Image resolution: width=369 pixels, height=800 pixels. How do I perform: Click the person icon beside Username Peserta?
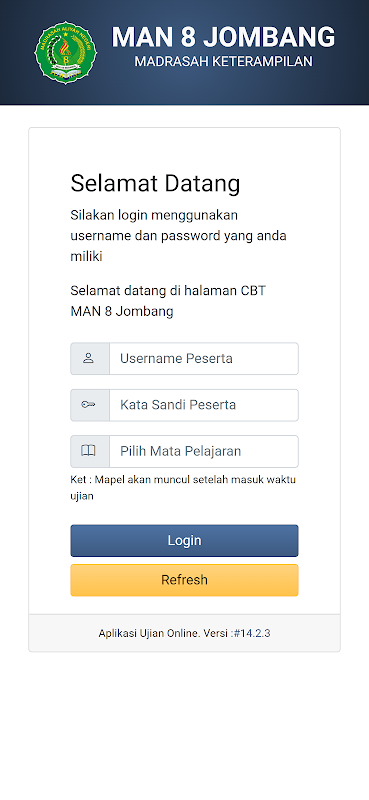click(88, 358)
